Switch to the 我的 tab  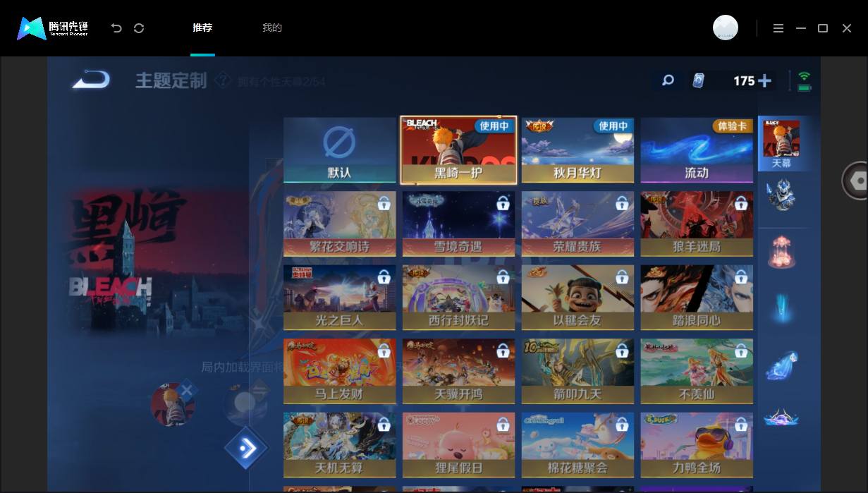(x=272, y=28)
